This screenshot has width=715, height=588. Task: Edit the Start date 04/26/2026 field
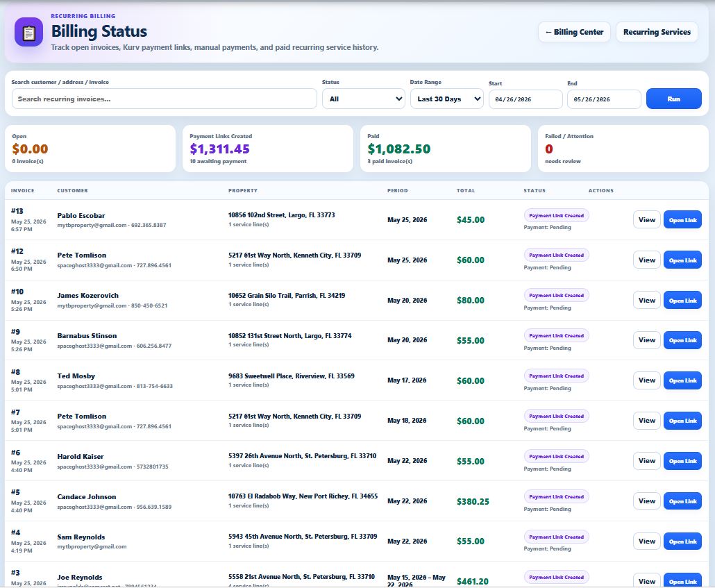pos(525,99)
